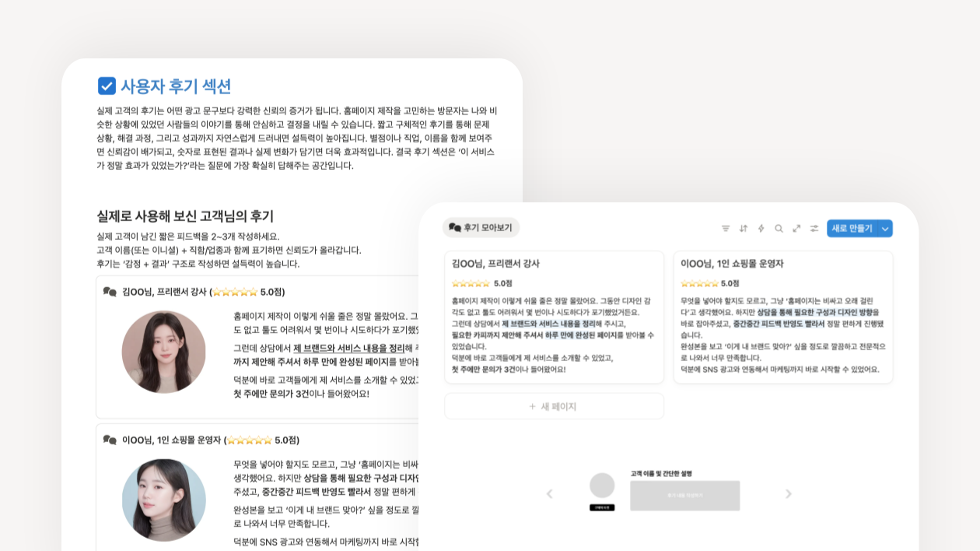The height and width of the screenshot is (551, 980).
Task: Go to previous testimonial with left chevron
Action: click(x=549, y=494)
